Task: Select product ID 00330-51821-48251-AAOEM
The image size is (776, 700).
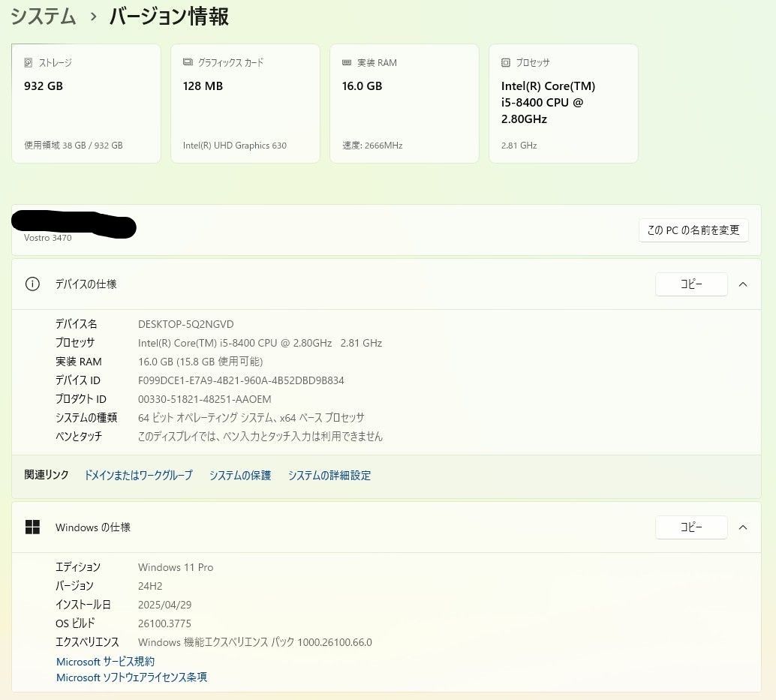Action: [x=204, y=399]
